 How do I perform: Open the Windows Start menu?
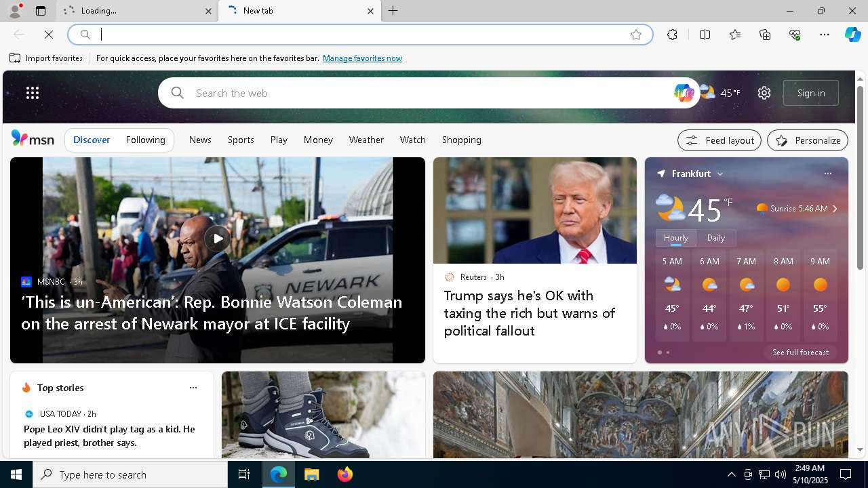(16, 474)
